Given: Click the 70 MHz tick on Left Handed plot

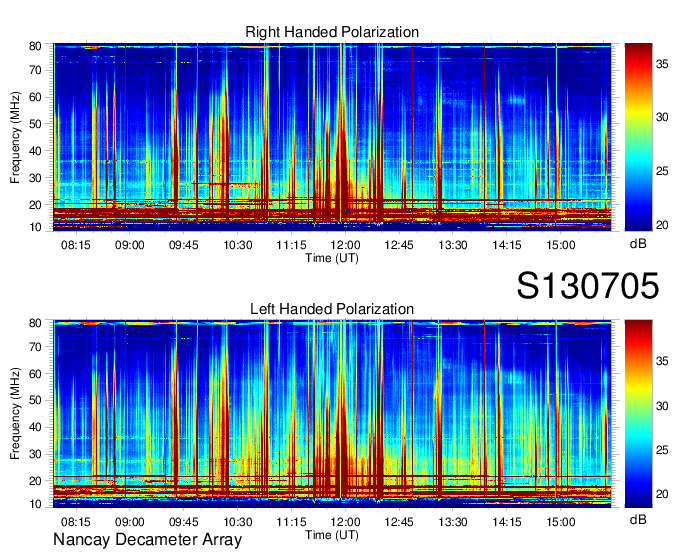Looking at the screenshot, I should (35, 347).
